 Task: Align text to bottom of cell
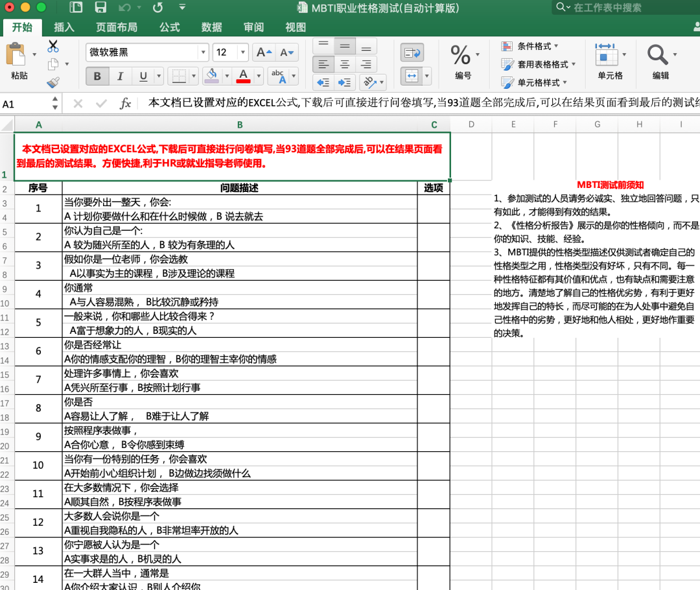(366, 45)
